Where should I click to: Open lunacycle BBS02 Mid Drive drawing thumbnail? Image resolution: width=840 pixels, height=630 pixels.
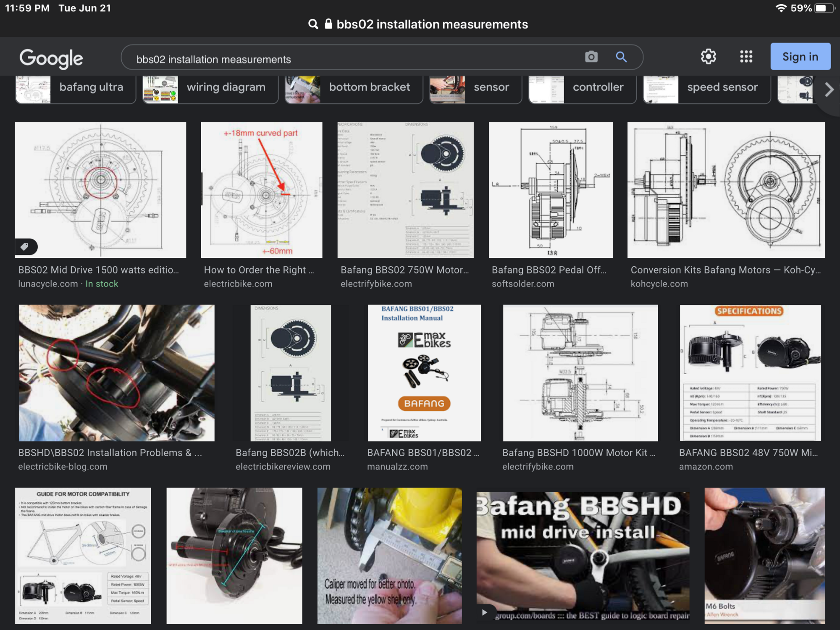(x=100, y=190)
